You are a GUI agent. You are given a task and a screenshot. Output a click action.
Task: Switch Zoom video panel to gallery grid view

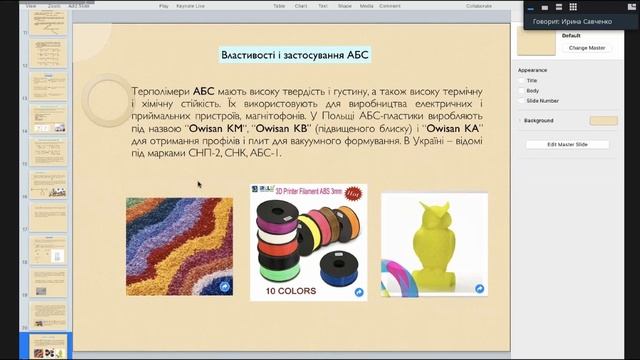(x=573, y=7)
